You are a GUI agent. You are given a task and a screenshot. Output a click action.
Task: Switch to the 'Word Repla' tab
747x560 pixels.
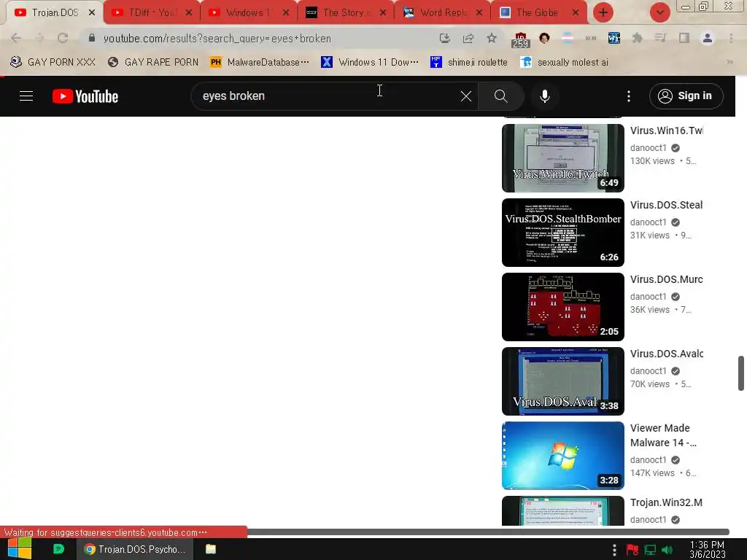[443, 12]
